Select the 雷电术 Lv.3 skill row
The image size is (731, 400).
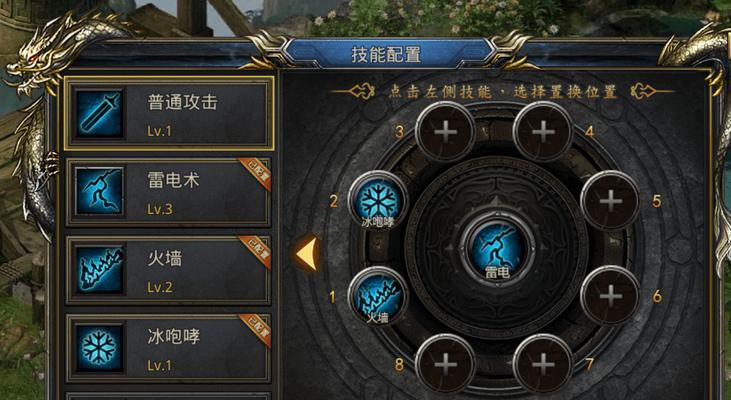tap(168, 192)
